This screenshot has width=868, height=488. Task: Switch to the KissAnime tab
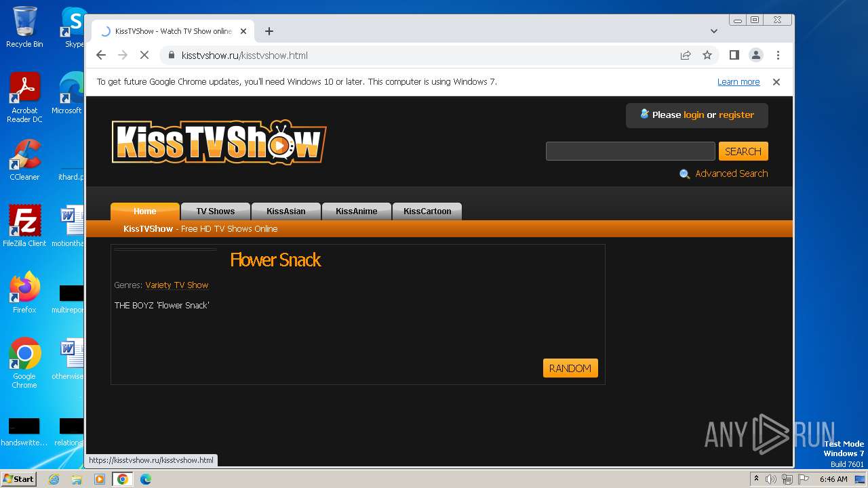click(357, 211)
